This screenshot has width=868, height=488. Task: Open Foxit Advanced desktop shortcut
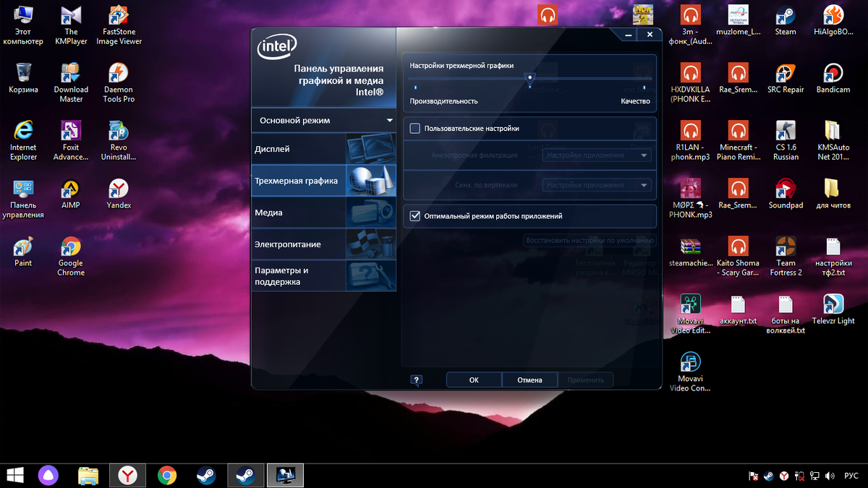coord(71,140)
